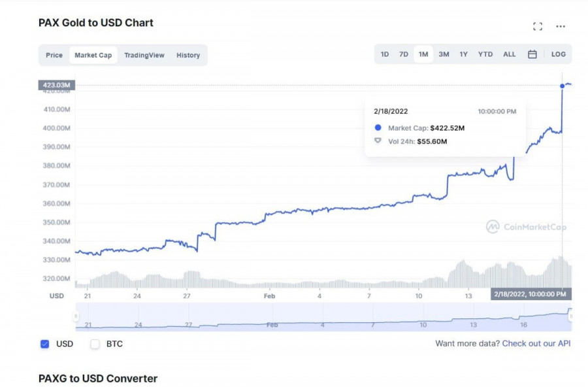Click the right handle of range slider
588x387 pixels.
(570, 316)
